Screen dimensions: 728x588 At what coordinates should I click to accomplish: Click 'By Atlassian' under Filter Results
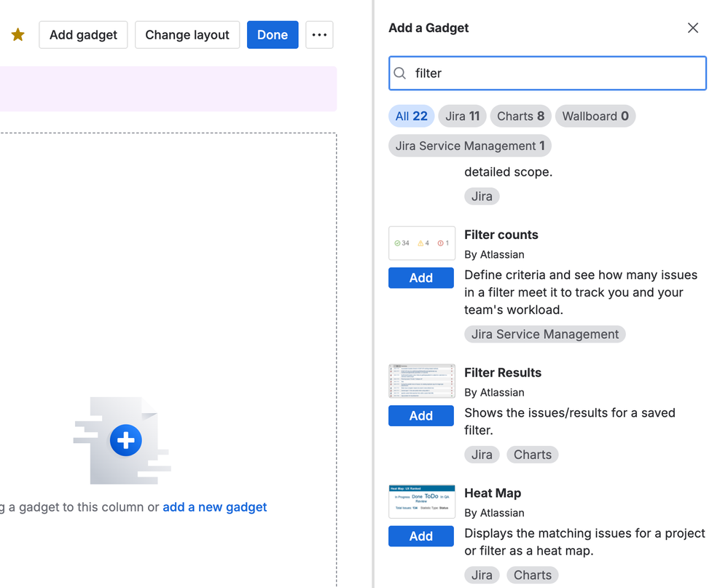click(495, 392)
